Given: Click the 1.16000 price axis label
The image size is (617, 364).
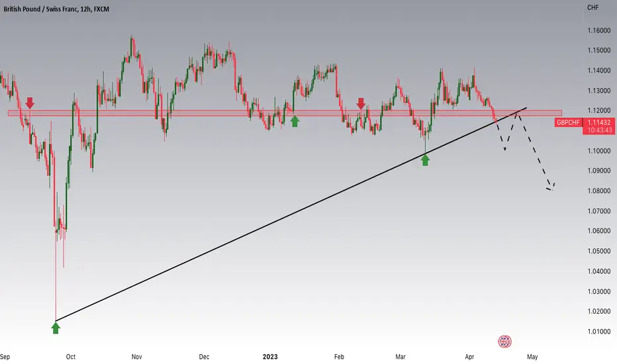Looking at the screenshot, I should 599,30.
